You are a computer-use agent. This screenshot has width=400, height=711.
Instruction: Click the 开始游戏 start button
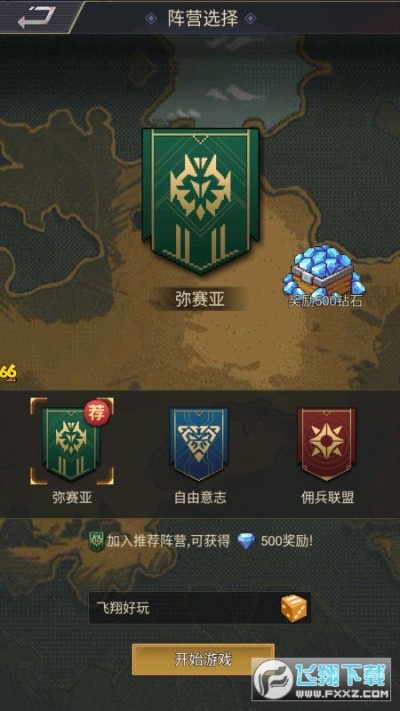point(203,659)
